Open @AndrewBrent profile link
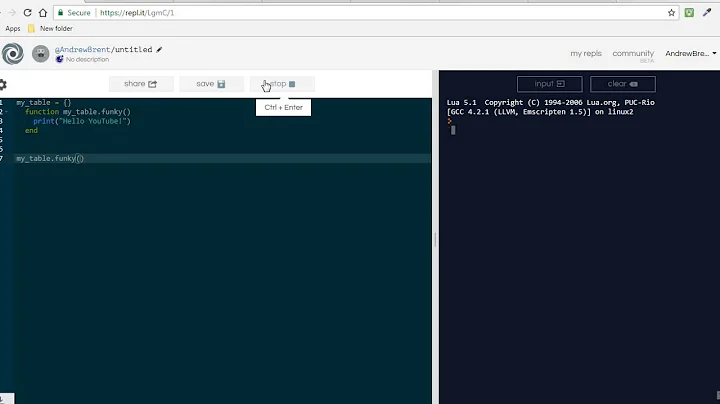The image size is (720, 404). (x=82, y=50)
